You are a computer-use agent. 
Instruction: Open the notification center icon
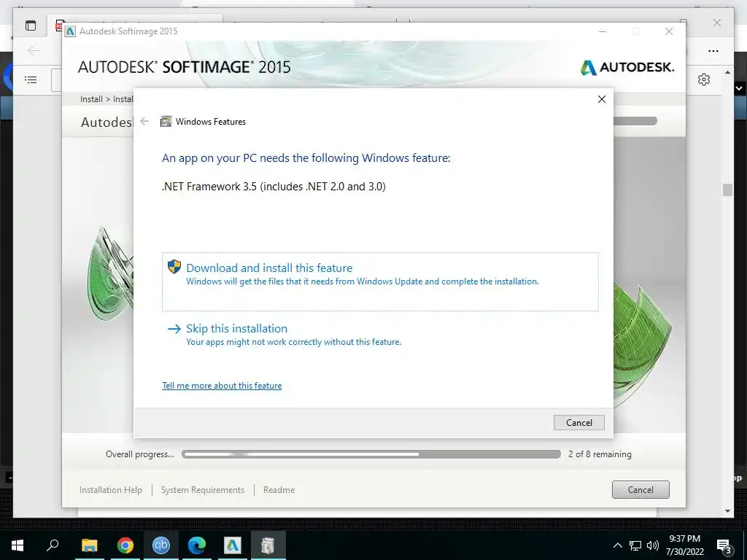724,545
